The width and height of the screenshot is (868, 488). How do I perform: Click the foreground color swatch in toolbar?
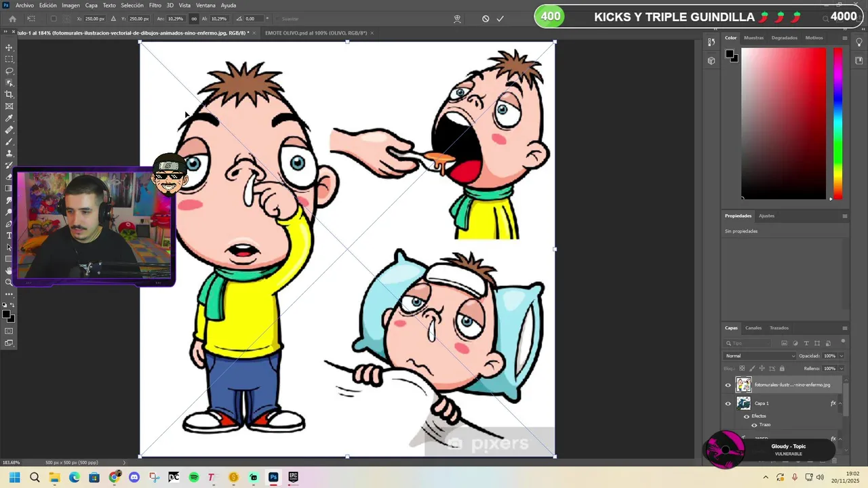pos(7,314)
